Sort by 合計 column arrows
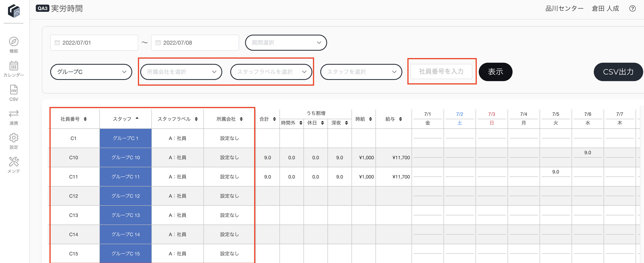Screen dimensions: 644x263 (x=274, y=119)
